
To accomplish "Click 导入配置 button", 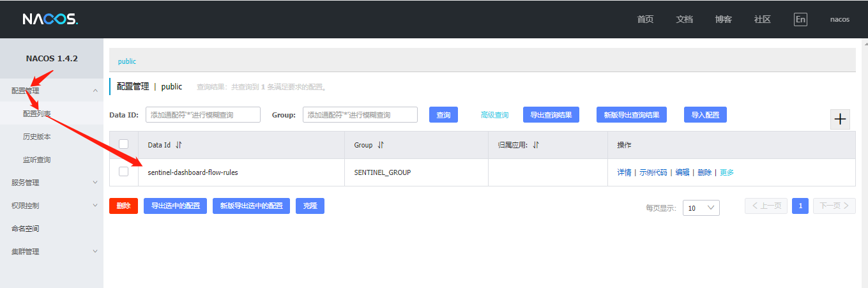I will 705,115.
